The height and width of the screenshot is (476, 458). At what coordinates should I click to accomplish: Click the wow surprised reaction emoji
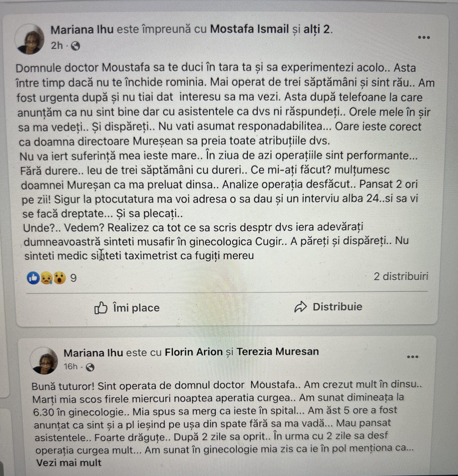pyautogui.click(x=60, y=278)
